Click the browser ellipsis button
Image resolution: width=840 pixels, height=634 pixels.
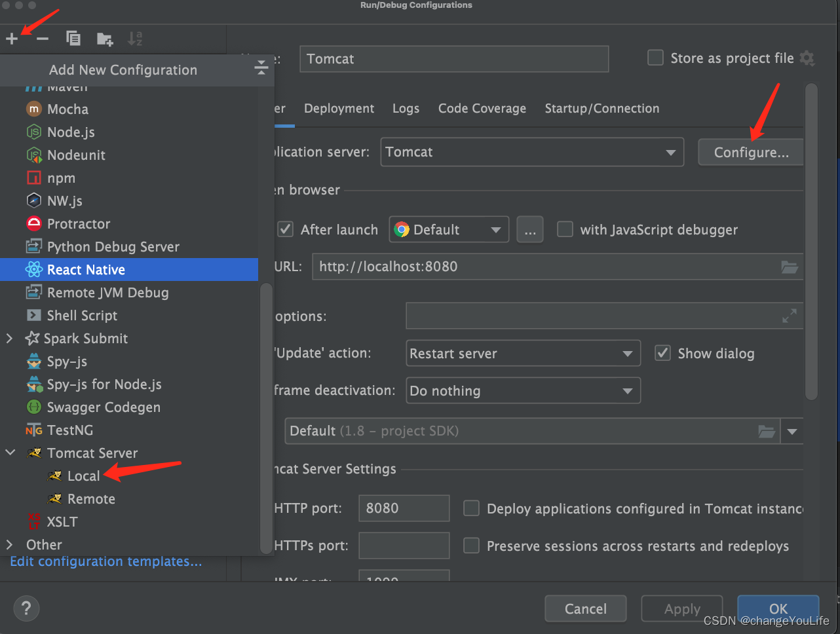530,229
